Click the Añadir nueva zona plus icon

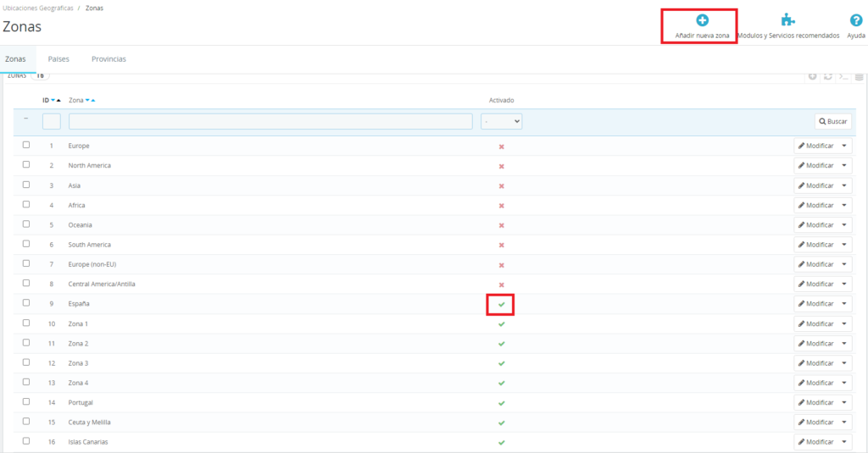[702, 20]
